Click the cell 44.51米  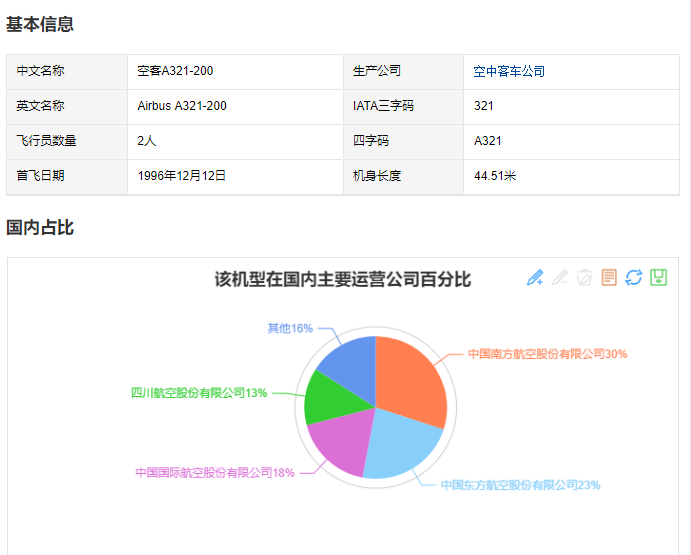click(x=572, y=176)
